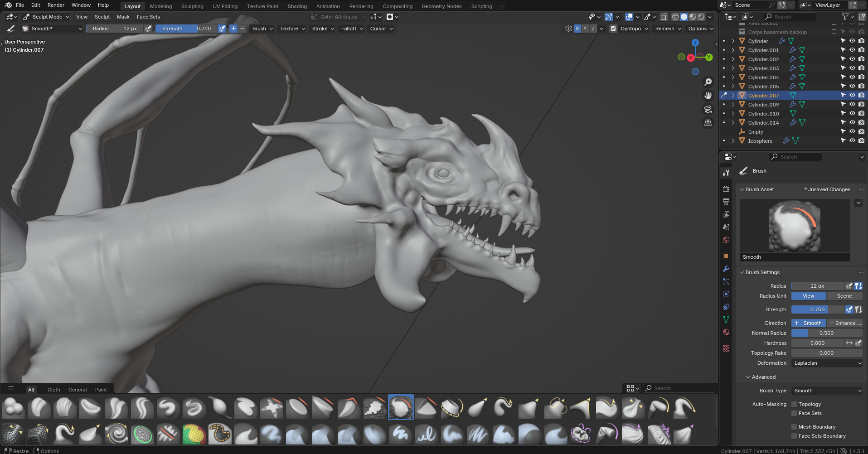Open the Material properties tab icon
The height and width of the screenshot is (454, 868).
[726, 332]
